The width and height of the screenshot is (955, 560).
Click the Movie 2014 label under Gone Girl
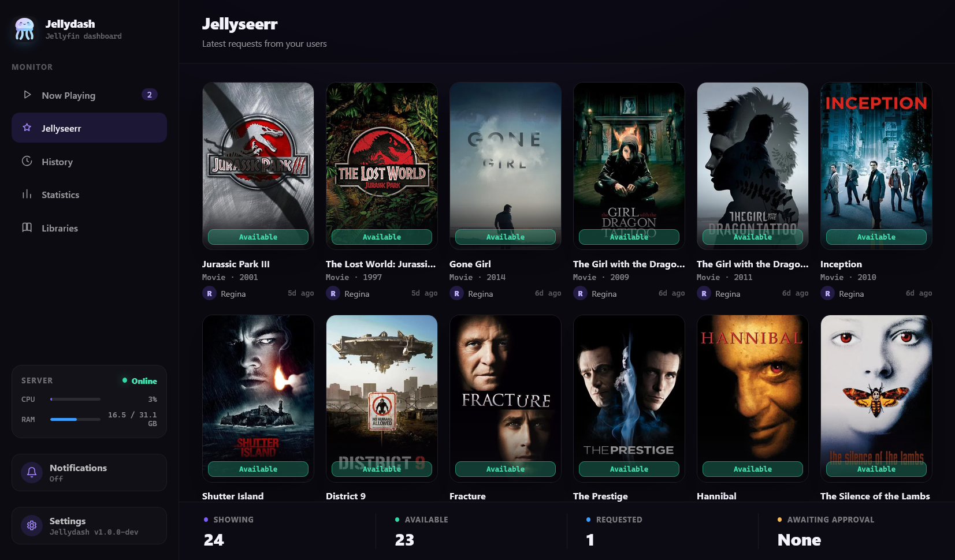tap(477, 277)
